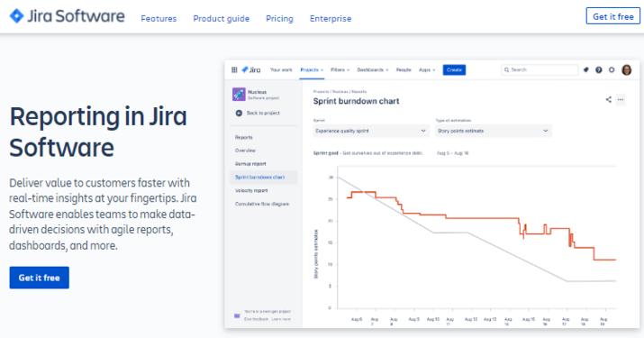644x338 pixels.
Task: Click the user profile avatar
Action: pos(627,70)
